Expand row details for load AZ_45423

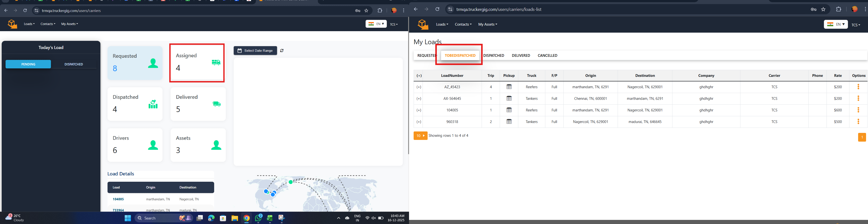coord(419,87)
